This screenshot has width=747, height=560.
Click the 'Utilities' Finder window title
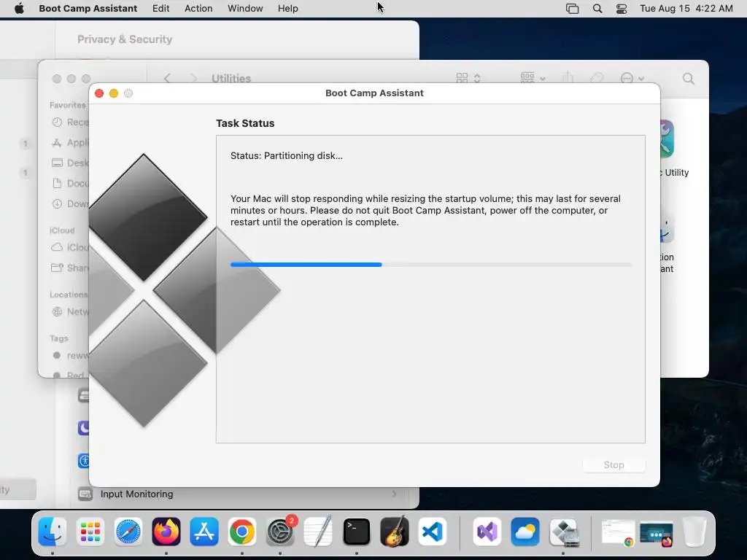[231, 79]
